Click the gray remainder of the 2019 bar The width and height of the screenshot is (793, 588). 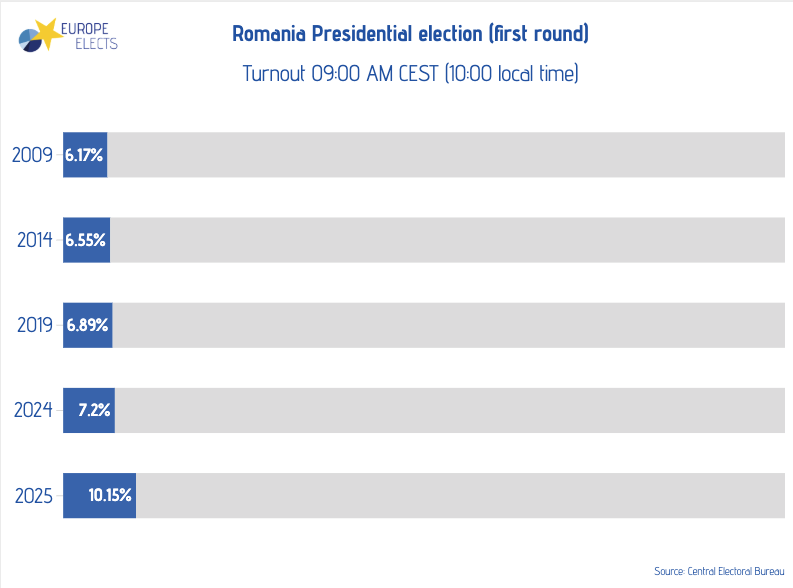click(x=448, y=325)
